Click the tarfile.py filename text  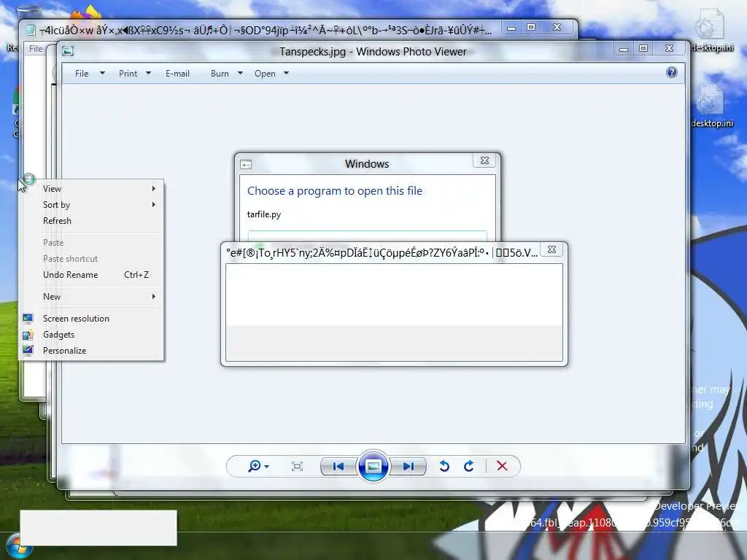pos(264,214)
